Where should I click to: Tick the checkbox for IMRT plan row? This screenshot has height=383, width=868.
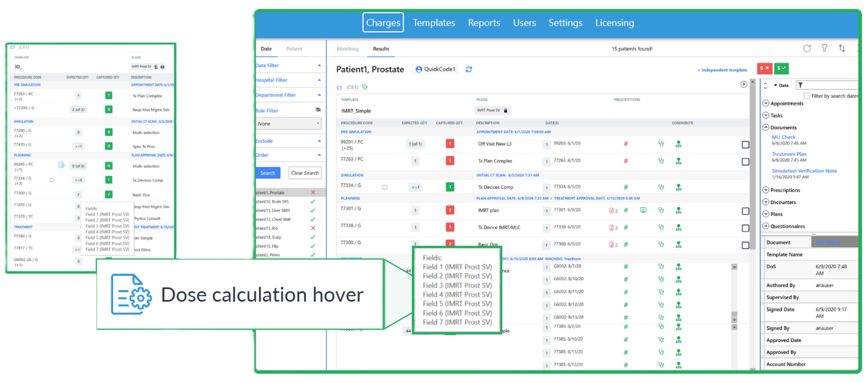tap(745, 211)
